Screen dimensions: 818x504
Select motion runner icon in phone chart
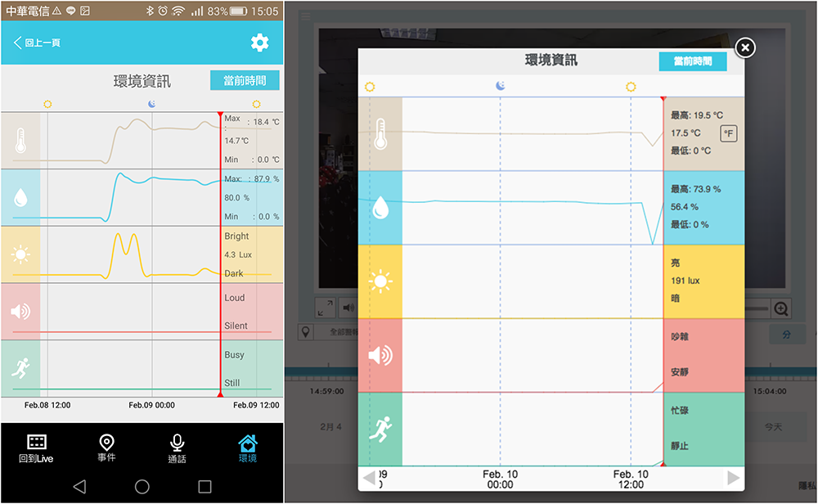20,368
